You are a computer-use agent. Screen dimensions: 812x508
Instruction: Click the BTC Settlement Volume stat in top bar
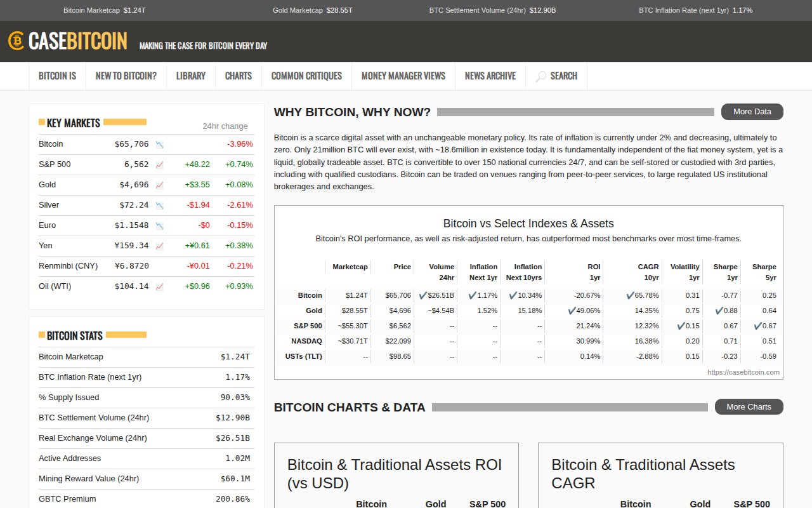(492, 10)
